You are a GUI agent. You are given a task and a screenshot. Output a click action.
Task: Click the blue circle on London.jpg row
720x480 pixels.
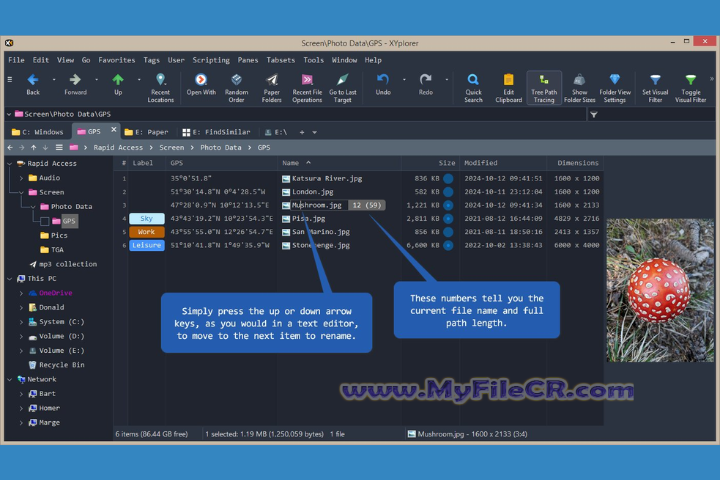pos(448,192)
